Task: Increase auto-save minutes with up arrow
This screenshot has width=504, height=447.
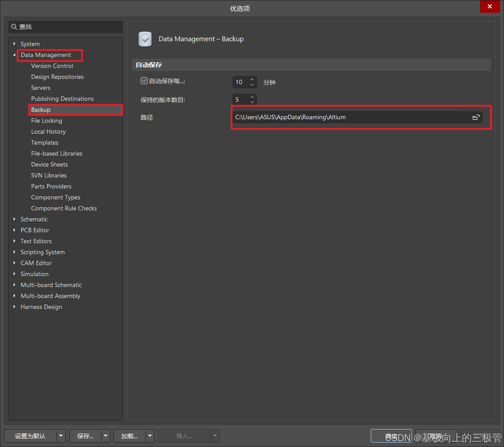Action: [252, 79]
